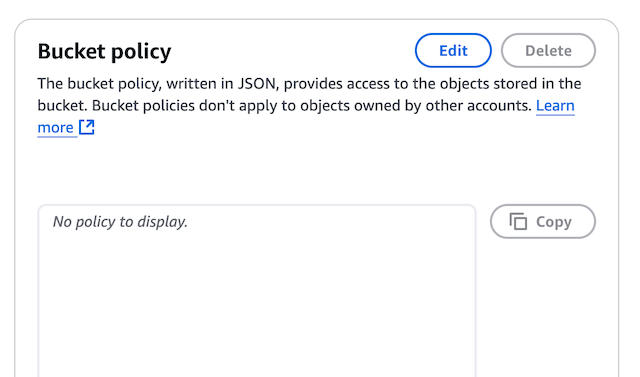Select the "No policy to display." text
The width and height of the screenshot is (640, 377).
tap(120, 222)
